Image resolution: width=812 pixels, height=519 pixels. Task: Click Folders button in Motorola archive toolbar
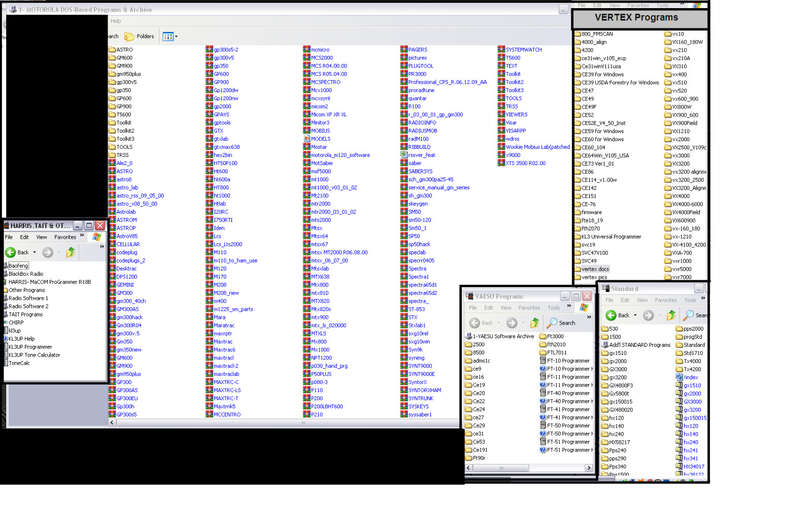(140, 37)
